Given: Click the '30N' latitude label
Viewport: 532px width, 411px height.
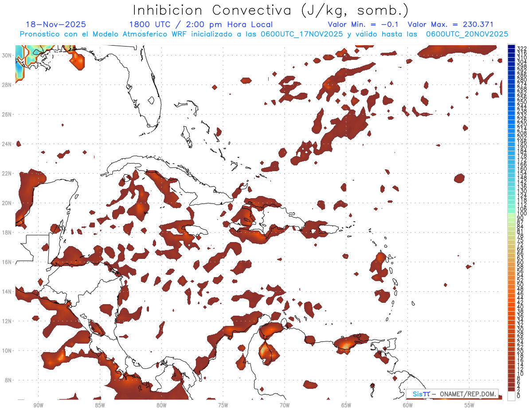Looking at the screenshot, I should (x=7, y=55).
